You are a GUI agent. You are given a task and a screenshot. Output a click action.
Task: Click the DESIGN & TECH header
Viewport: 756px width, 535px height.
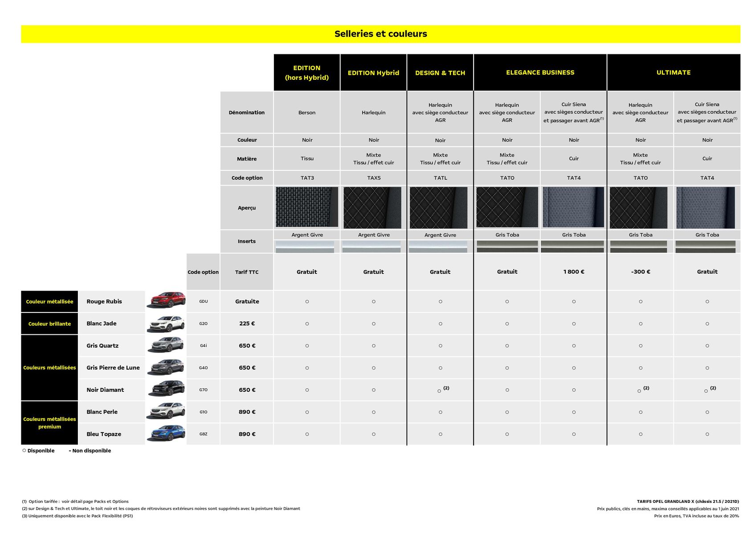[440, 73]
